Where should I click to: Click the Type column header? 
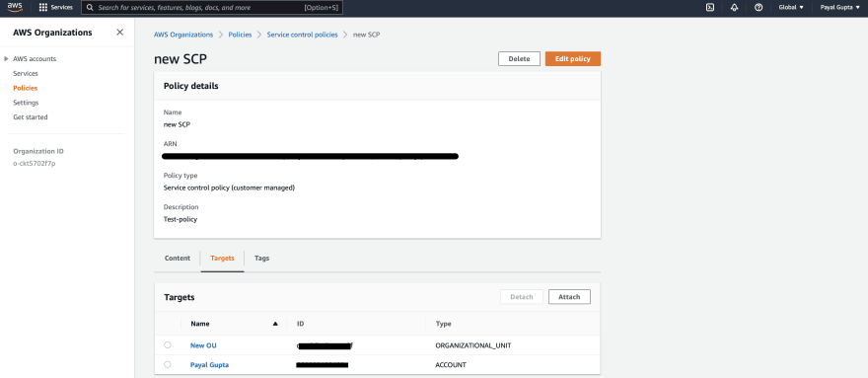444,324
